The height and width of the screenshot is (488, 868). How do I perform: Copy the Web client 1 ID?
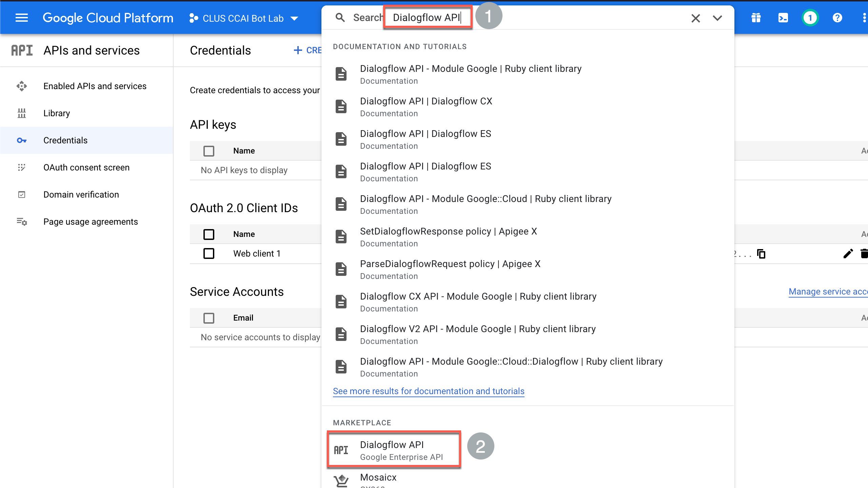[x=762, y=253]
